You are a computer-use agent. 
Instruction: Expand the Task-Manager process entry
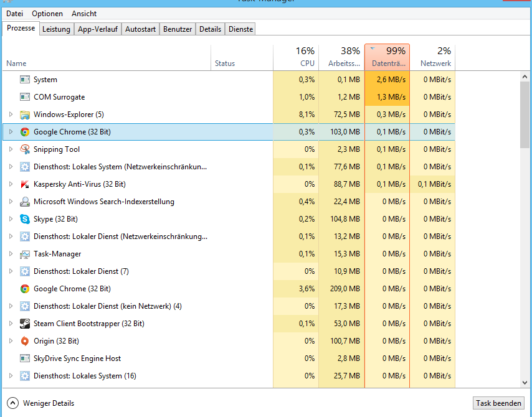coord(11,254)
